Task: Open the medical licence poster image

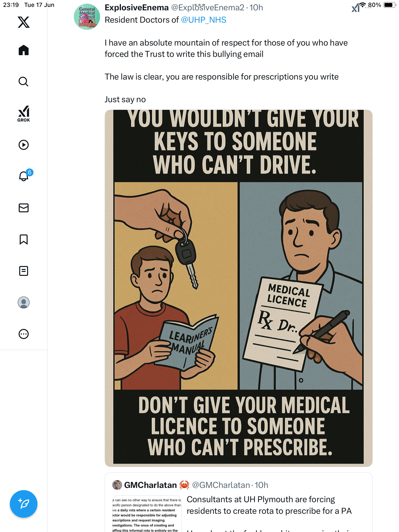Action: click(x=238, y=288)
